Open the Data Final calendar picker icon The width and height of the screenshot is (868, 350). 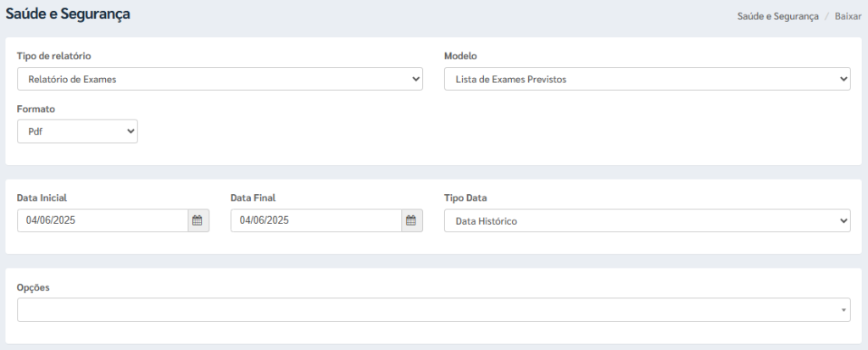[x=411, y=220]
